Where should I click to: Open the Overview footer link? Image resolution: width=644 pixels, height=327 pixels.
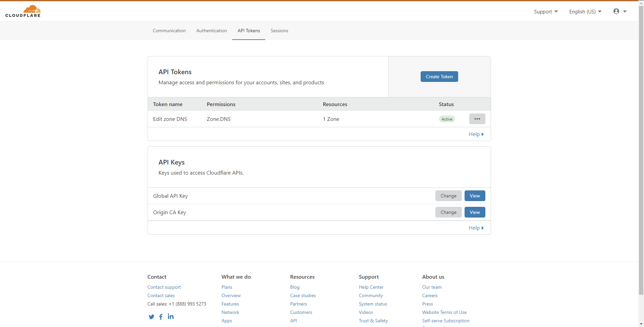[231, 295]
